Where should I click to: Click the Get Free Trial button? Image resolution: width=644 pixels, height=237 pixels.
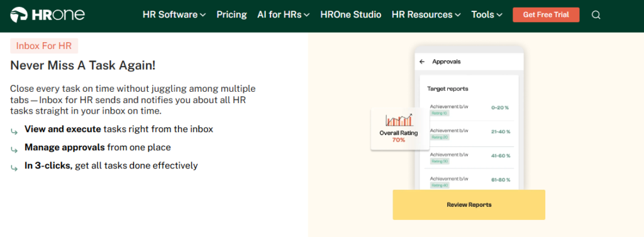coord(546,15)
